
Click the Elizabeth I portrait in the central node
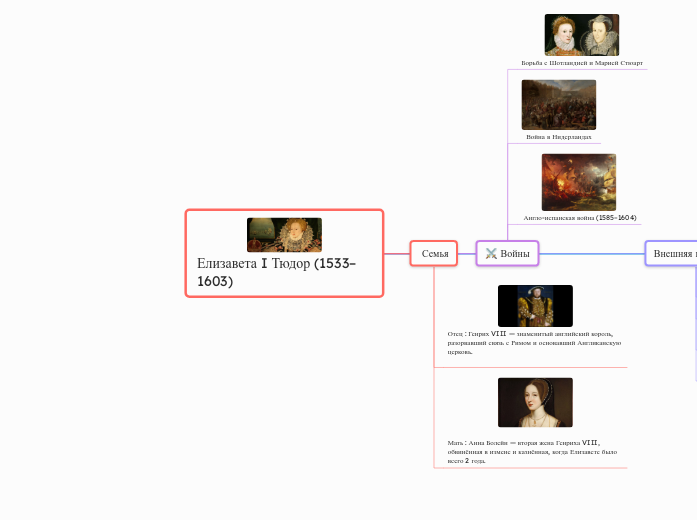tap(284, 235)
